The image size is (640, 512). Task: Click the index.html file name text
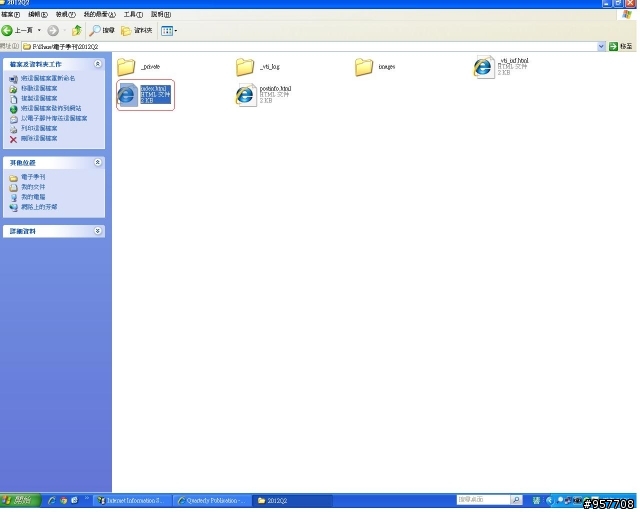coord(153,89)
